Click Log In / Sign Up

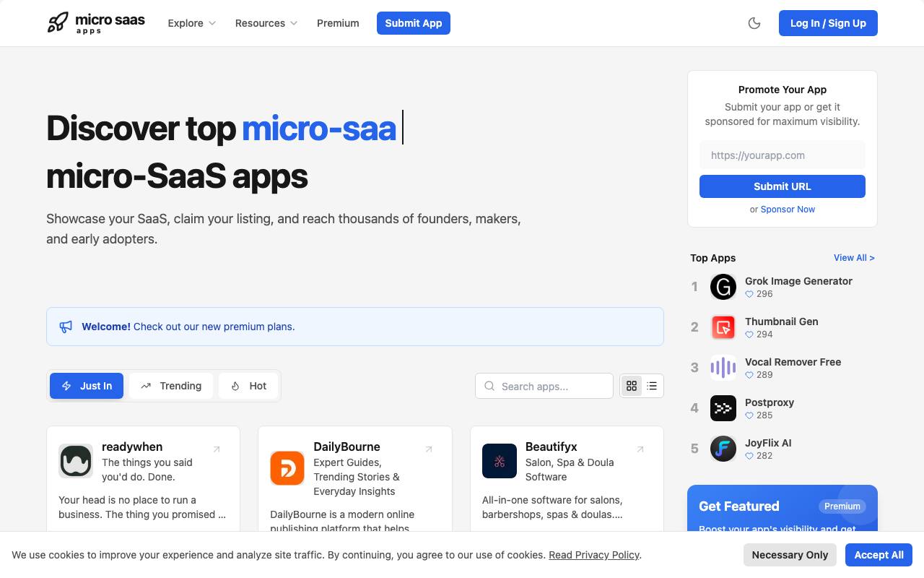pos(828,23)
